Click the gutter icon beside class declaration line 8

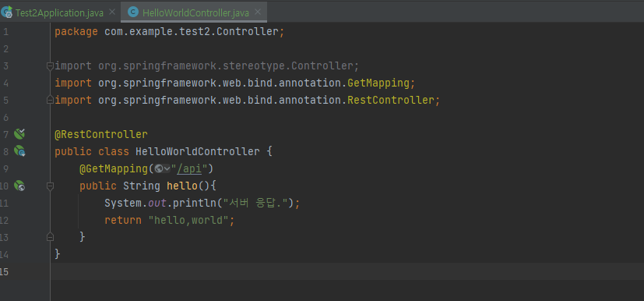(19, 151)
